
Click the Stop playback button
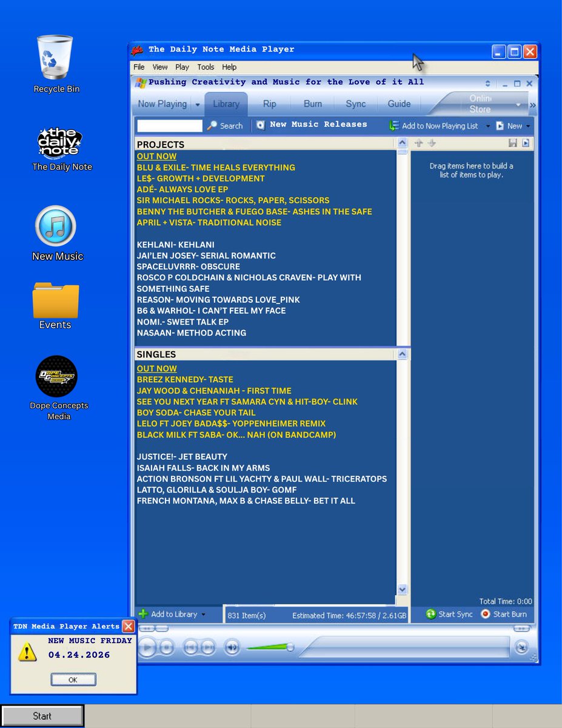click(166, 648)
